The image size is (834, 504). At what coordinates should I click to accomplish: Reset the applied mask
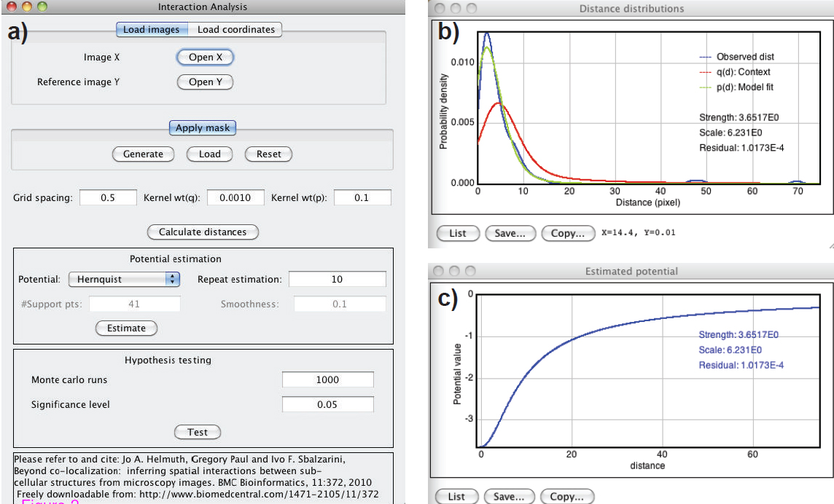(268, 154)
